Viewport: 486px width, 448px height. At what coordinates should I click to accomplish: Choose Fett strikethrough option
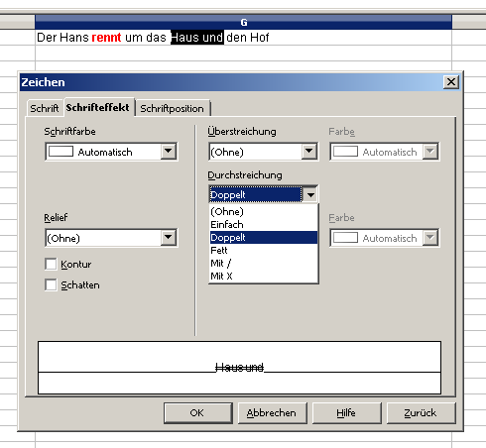(x=264, y=250)
